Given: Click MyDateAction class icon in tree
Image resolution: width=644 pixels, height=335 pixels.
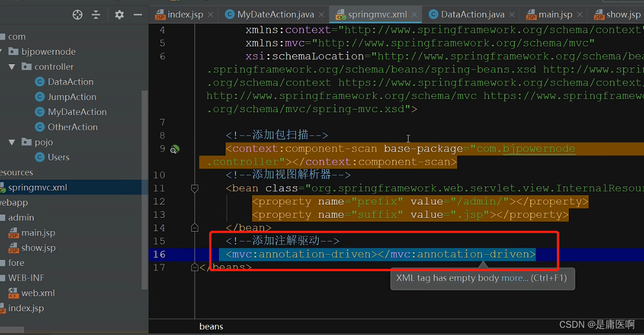Looking at the screenshot, I should [40, 112].
